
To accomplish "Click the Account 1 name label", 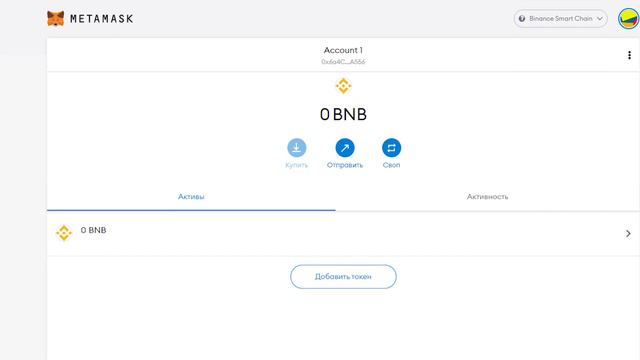I will tap(343, 50).
